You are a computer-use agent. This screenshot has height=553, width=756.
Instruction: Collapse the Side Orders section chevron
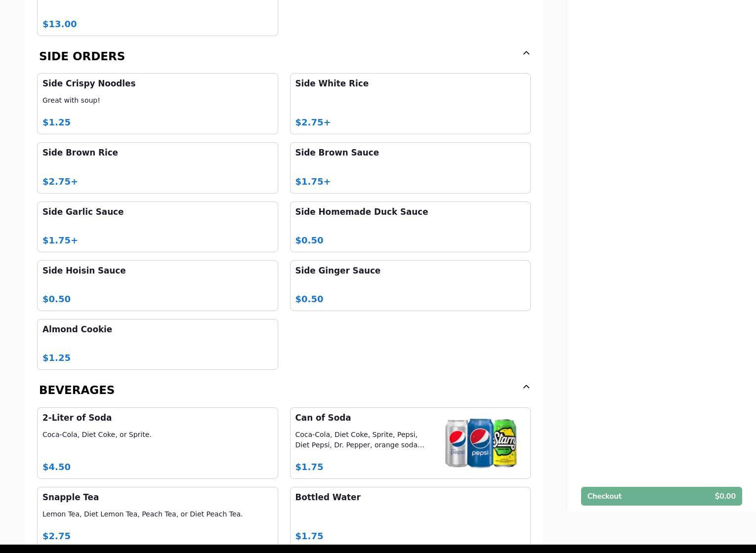pyautogui.click(x=526, y=53)
